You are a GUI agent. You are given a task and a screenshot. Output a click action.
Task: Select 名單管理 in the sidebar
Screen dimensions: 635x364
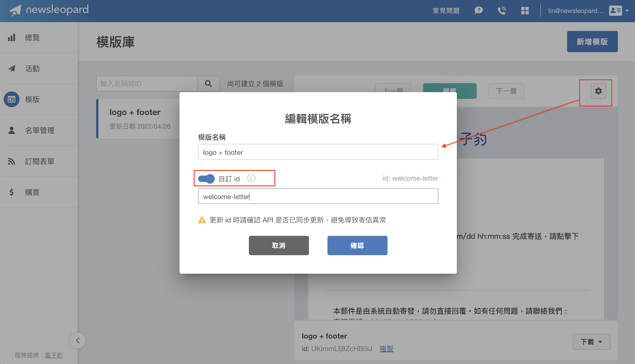click(39, 130)
